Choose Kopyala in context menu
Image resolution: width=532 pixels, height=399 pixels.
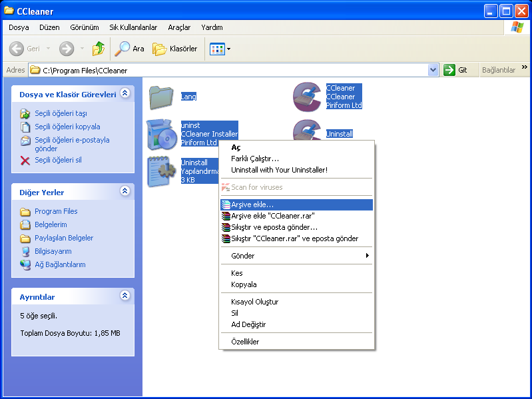point(297,284)
